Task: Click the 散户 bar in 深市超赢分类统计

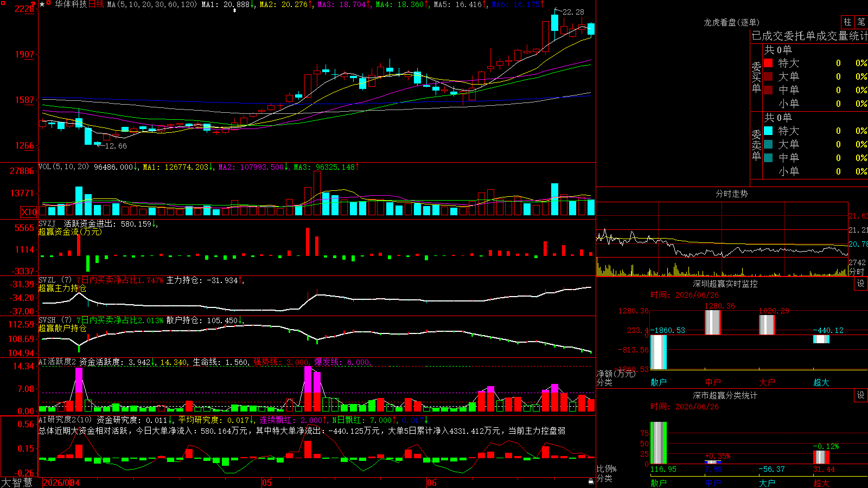Action: click(x=659, y=443)
